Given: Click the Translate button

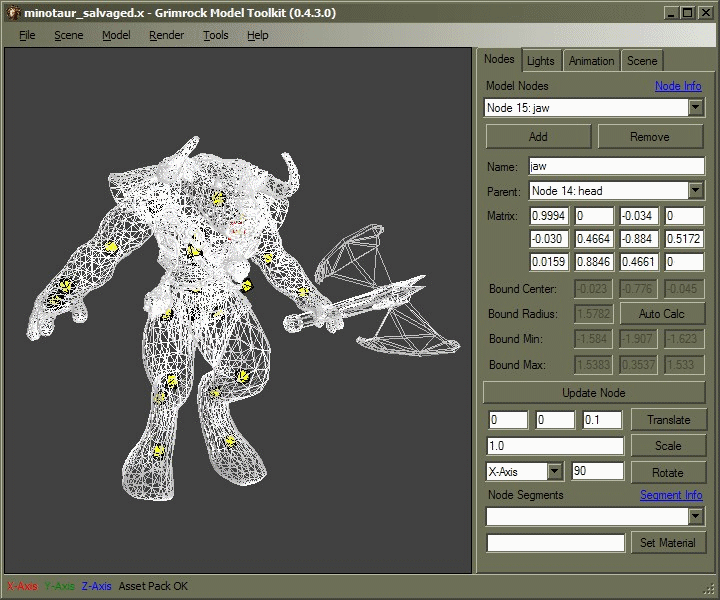Looking at the screenshot, I should (x=669, y=420).
